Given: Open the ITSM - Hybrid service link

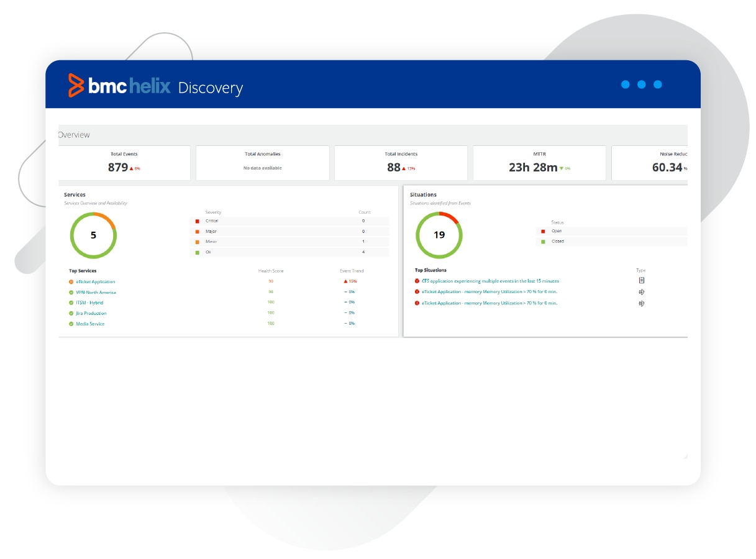Looking at the screenshot, I should coord(89,303).
